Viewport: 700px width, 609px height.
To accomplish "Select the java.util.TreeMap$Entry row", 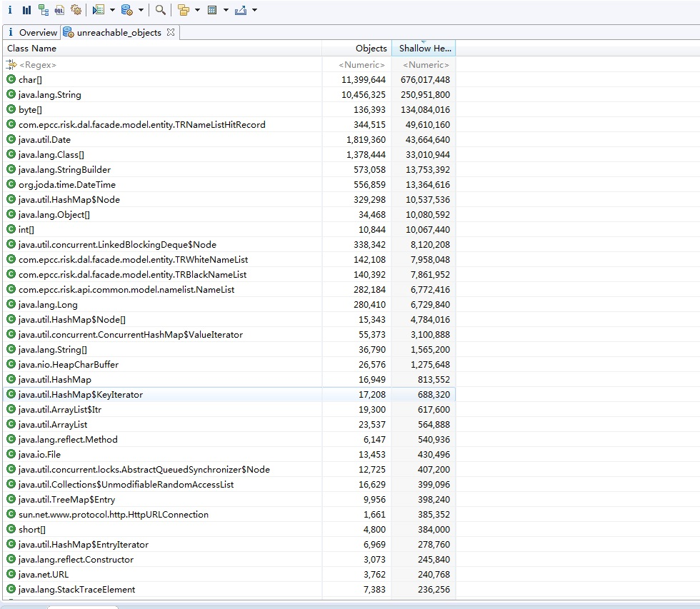I will (229, 499).
